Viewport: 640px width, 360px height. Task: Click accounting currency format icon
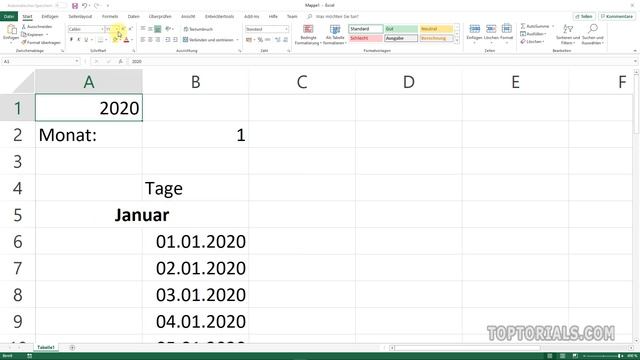coord(249,40)
